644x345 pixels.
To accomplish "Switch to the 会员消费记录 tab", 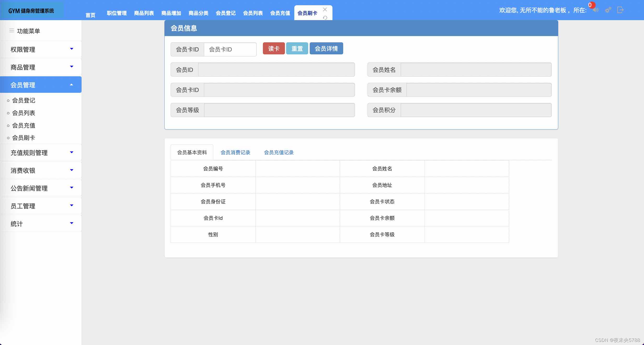I will tap(235, 152).
